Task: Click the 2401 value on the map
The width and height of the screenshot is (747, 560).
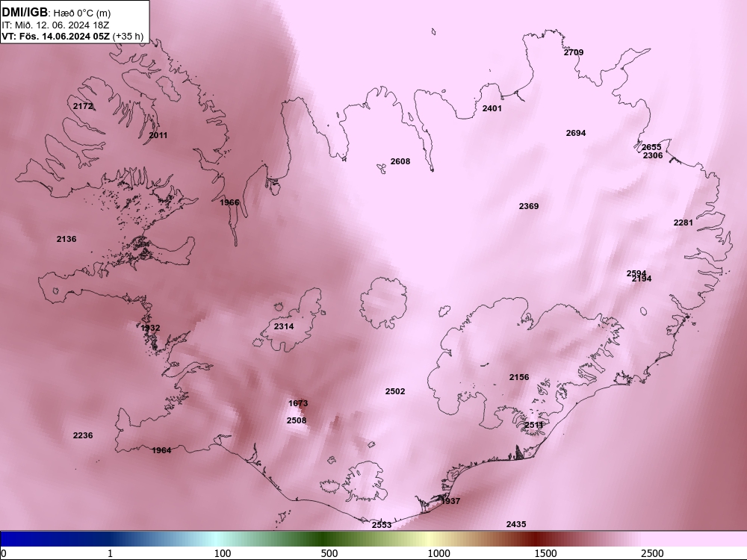Action: pyautogui.click(x=492, y=108)
